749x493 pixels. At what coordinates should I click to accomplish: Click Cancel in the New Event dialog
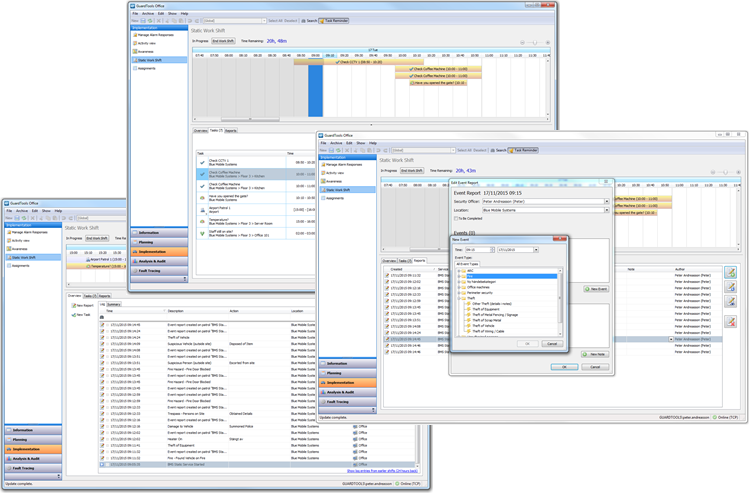[552, 343]
